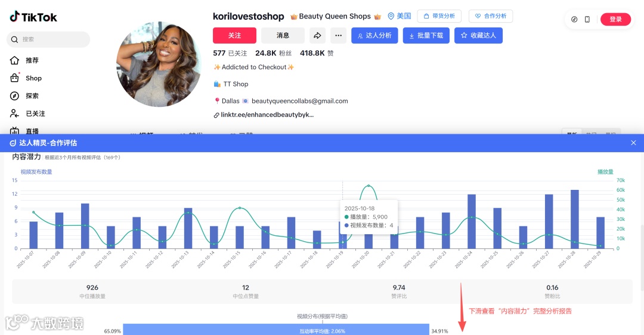Click the 美国 location tag

[404, 16]
